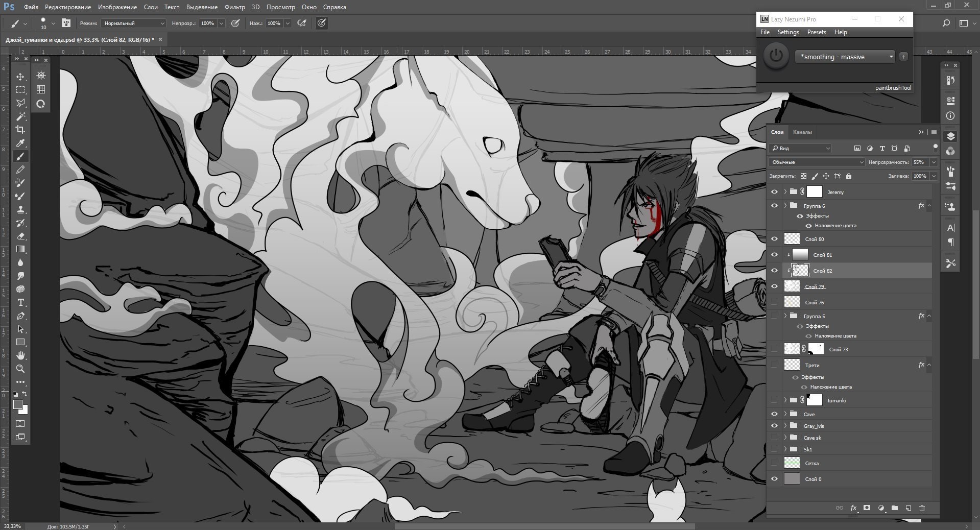This screenshot has height=530, width=980.
Task: Hide the Слой 80 layer
Action: click(x=774, y=239)
